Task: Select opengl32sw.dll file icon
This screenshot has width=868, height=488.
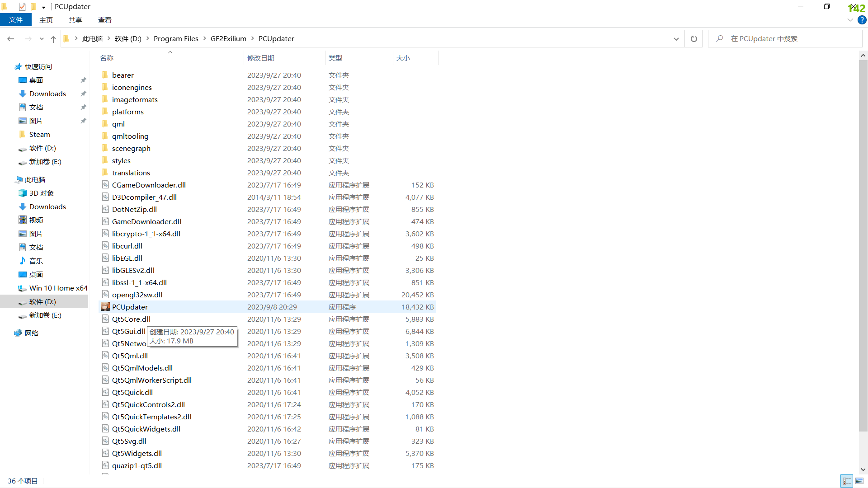Action: point(105,295)
